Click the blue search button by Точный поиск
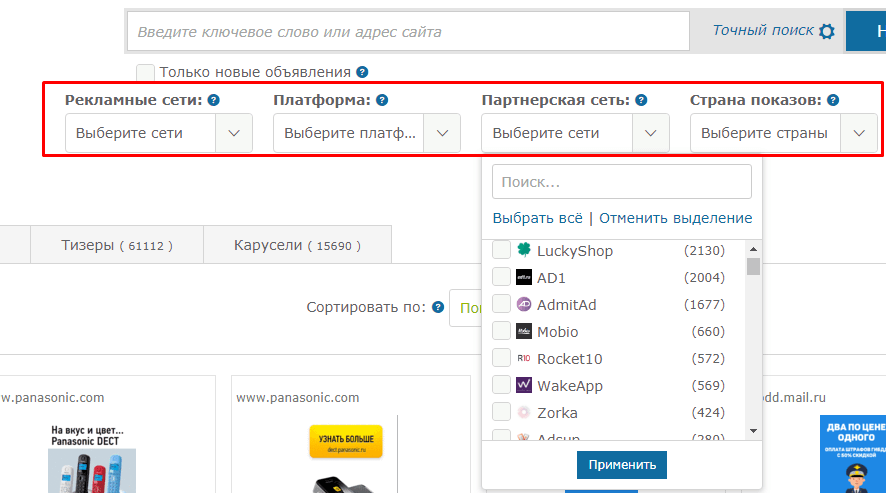 pyautogui.click(x=866, y=31)
